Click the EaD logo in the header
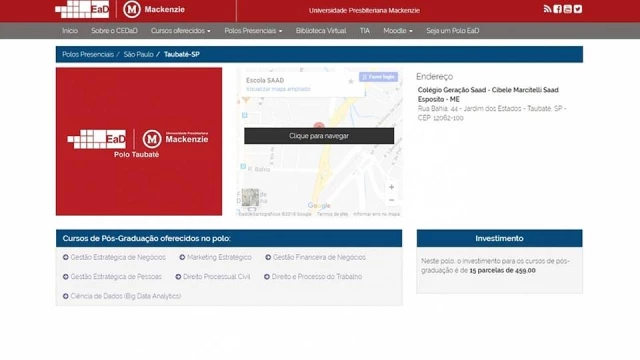The width and height of the screenshot is (640, 360). tap(82, 9)
